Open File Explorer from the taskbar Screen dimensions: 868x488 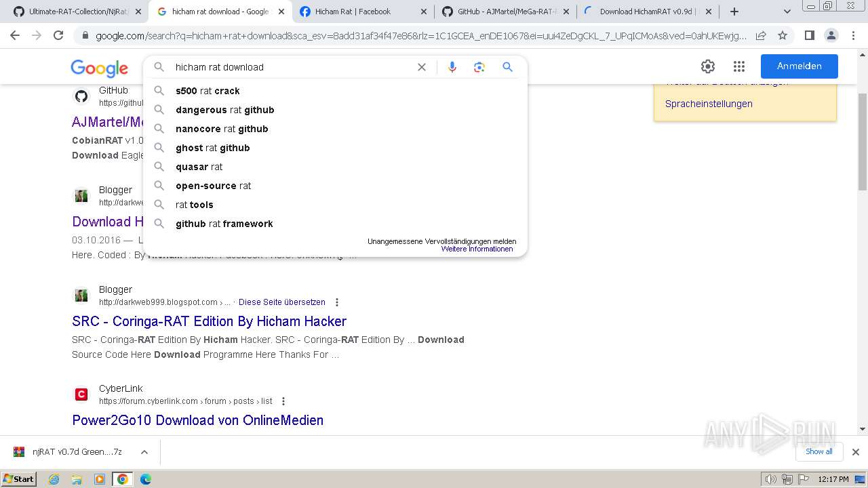[x=77, y=479]
